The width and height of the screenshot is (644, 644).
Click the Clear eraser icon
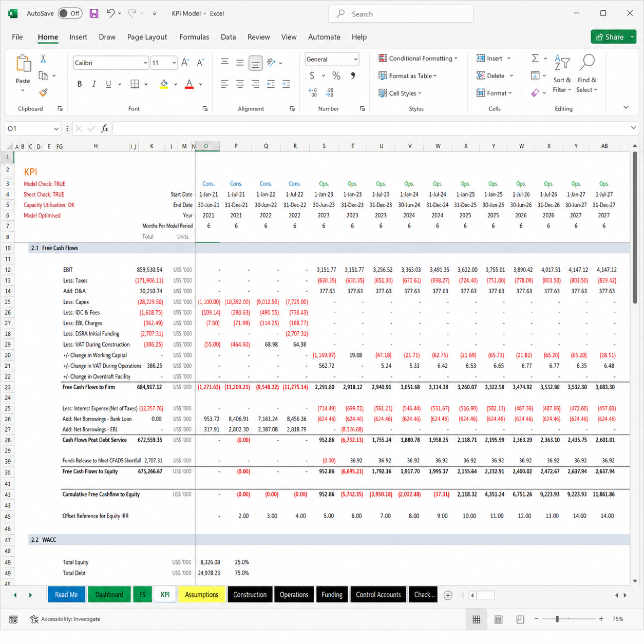535,93
